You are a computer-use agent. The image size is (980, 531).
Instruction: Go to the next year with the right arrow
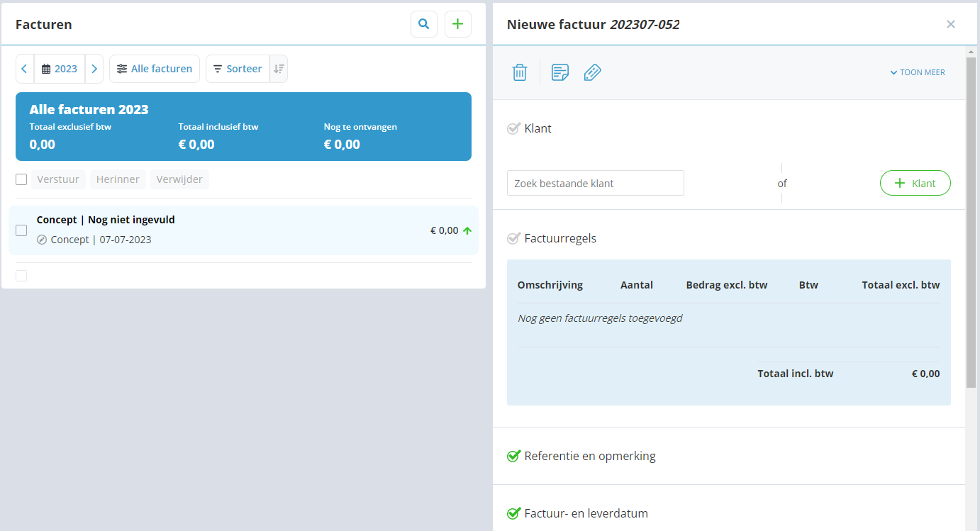pos(94,69)
